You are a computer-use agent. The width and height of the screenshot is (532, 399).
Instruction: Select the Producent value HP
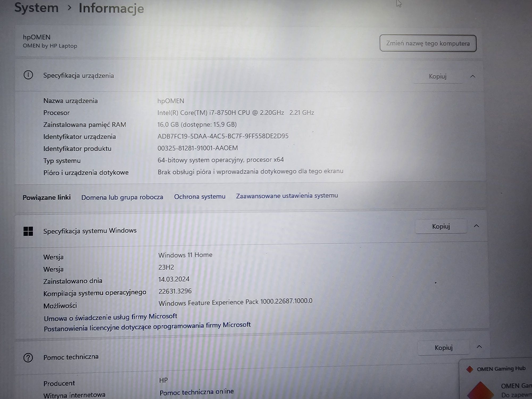click(163, 380)
